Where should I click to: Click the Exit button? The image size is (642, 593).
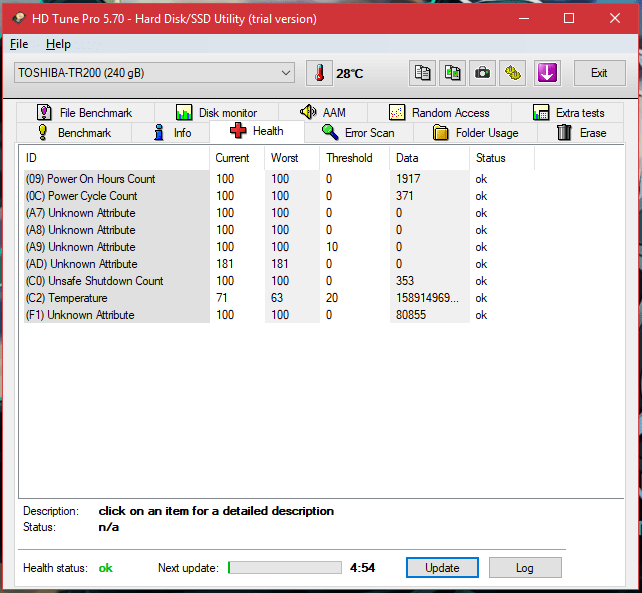click(599, 73)
